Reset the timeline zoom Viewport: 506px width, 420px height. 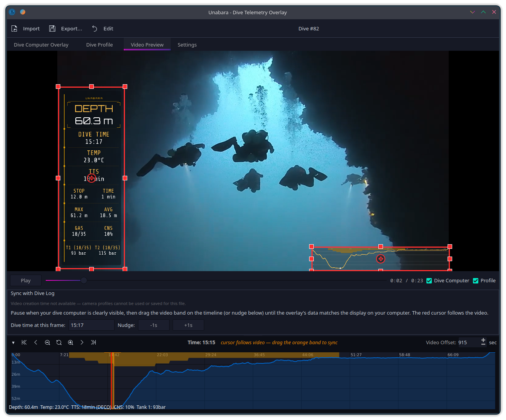pos(59,342)
